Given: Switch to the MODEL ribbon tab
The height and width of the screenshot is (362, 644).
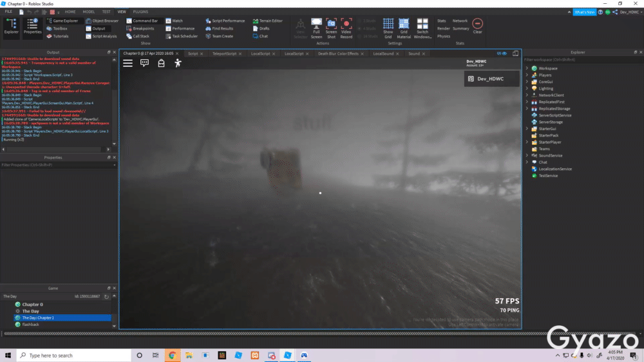Looking at the screenshot, I should click(x=88, y=12).
